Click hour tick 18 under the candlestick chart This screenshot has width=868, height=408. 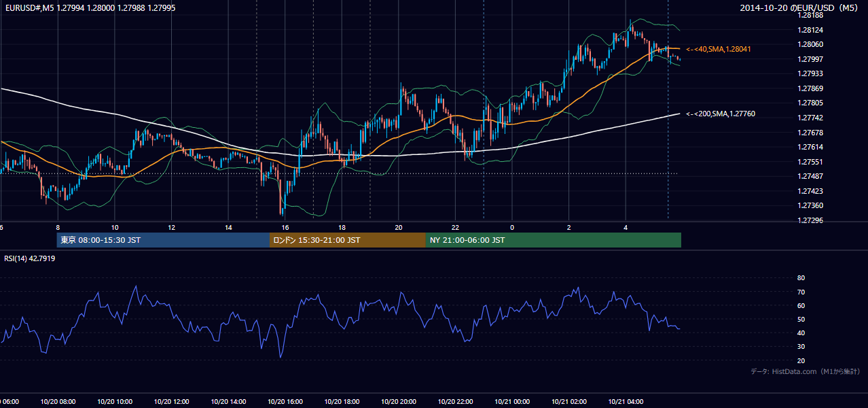click(342, 228)
